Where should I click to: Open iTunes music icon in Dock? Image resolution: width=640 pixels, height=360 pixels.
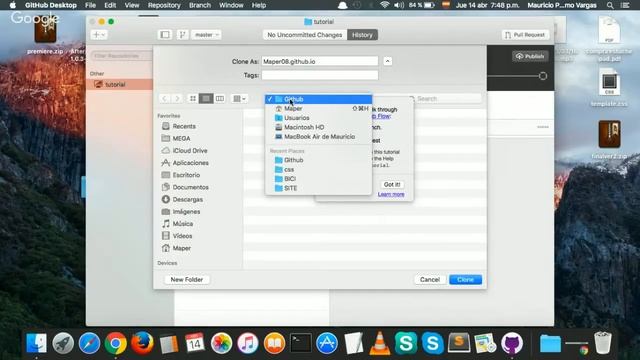tap(248, 343)
